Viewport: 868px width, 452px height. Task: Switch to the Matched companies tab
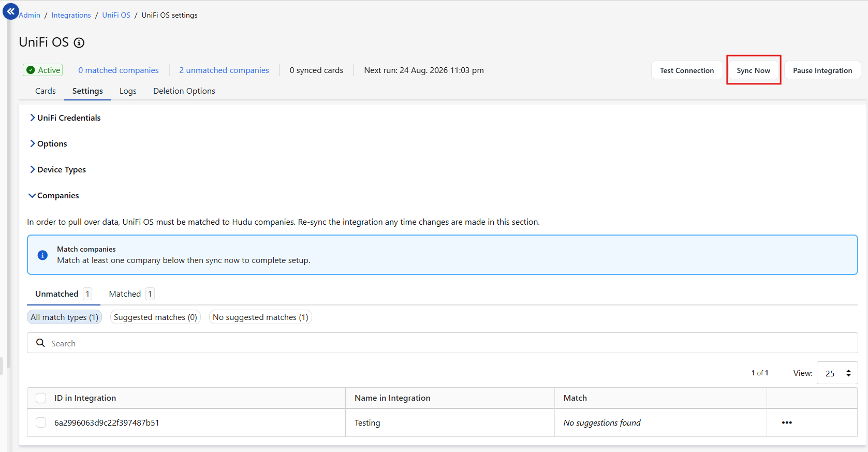click(x=131, y=294)
